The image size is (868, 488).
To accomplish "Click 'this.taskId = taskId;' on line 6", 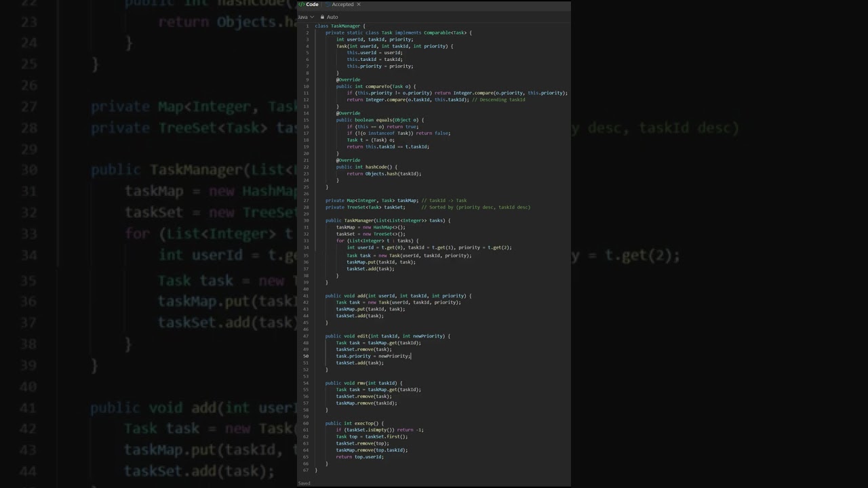I will coord(374,60).
